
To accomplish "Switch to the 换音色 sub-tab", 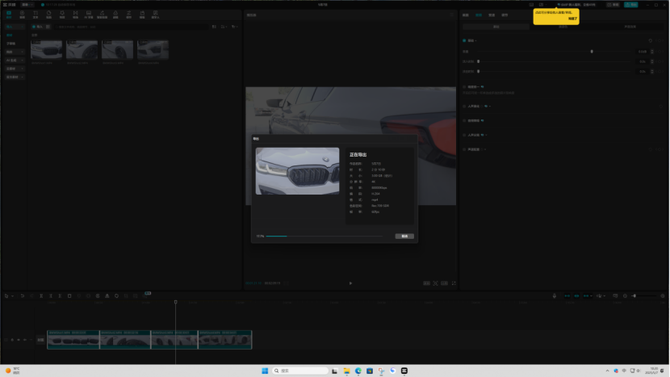I will [x=563, y=27].
